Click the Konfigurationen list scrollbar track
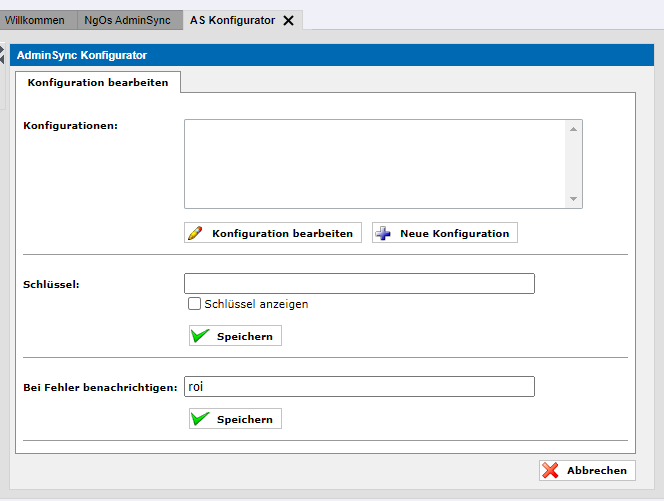The height and width of the screenshot is (501, 664). point(573,164)
